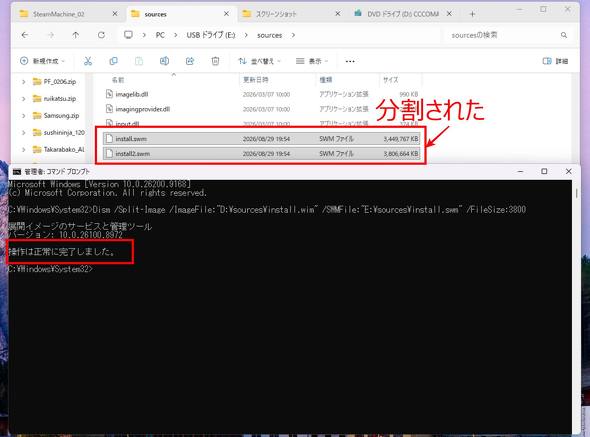The image size is (590, 437).
Task: Click the Copy icon in toolbar
Action: 113,61
